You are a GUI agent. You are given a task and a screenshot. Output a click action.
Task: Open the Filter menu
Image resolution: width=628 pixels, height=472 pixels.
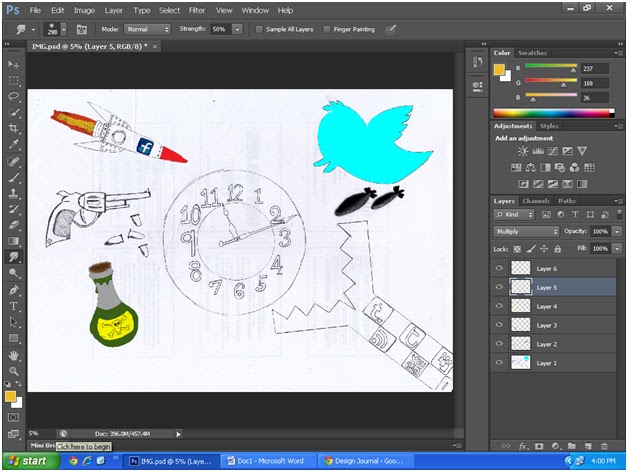tap(197, 10)
